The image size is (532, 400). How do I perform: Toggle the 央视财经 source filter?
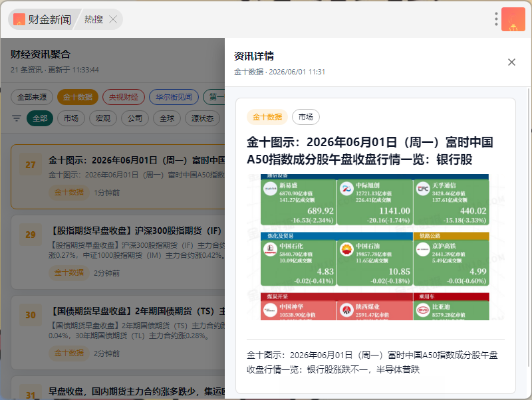(124, 97)
